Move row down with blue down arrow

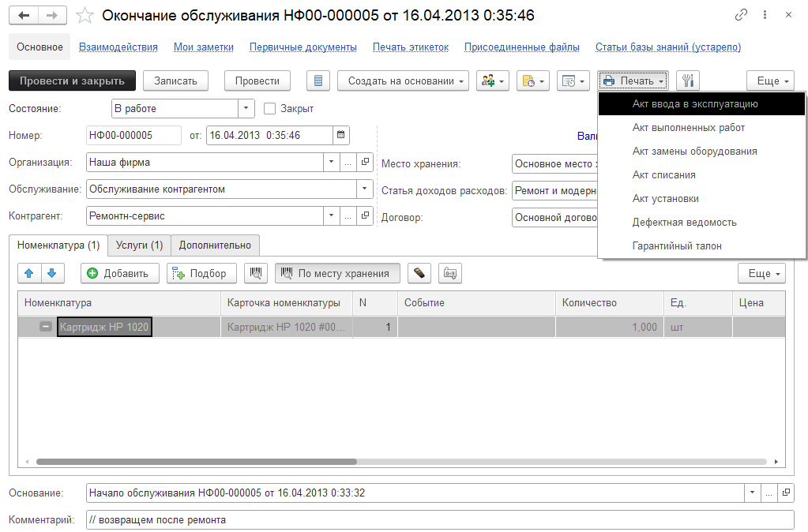(x=51, y=273)
